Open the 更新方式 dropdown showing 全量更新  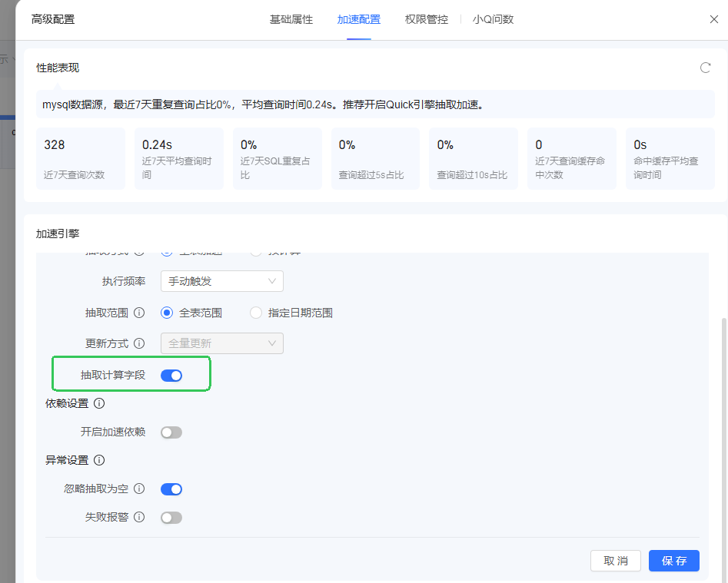pos(221,343)
